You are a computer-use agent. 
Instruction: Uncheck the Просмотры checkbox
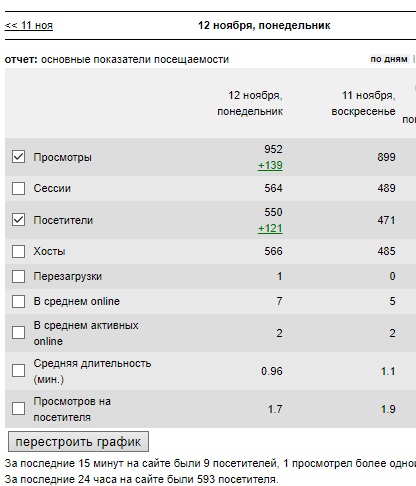[x=18, y=157]
